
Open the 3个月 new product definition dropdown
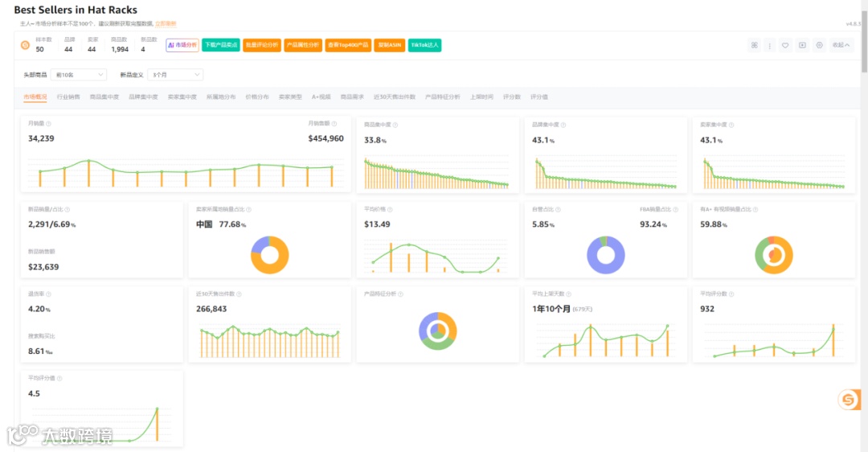coord(175,75)
